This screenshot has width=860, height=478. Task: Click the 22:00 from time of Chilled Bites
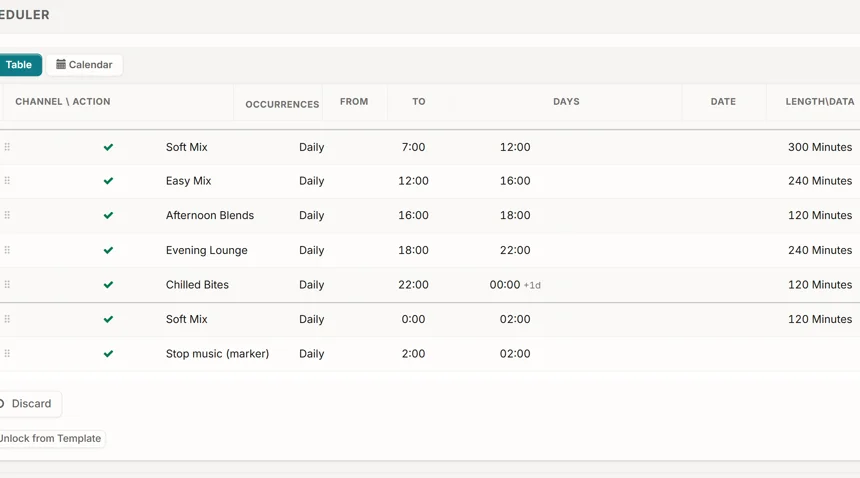pos(413,284)
